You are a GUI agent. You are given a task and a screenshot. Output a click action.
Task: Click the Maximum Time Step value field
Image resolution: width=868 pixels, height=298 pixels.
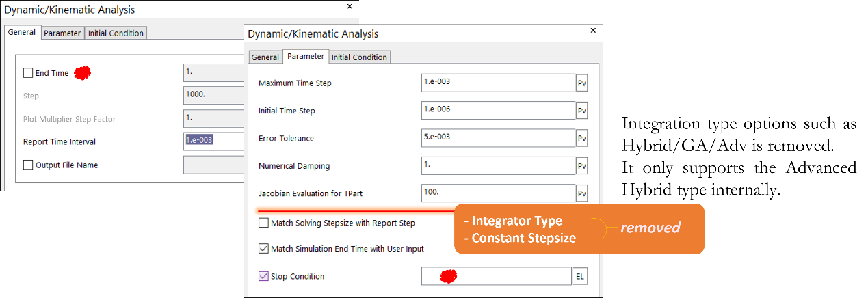[498, 83]
